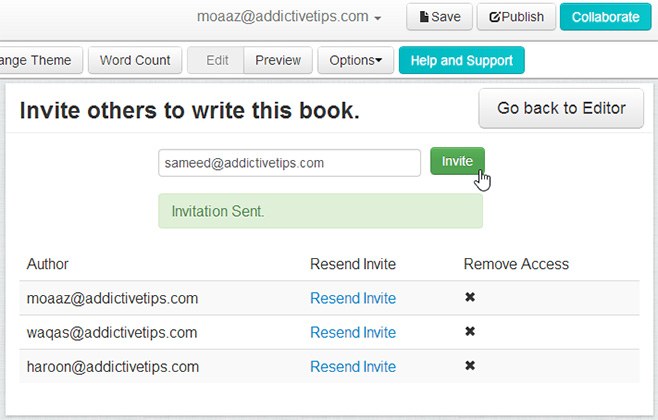Screen dimensions: 658x420
Task: Focus the invite email input field
Action: [290, 163]
